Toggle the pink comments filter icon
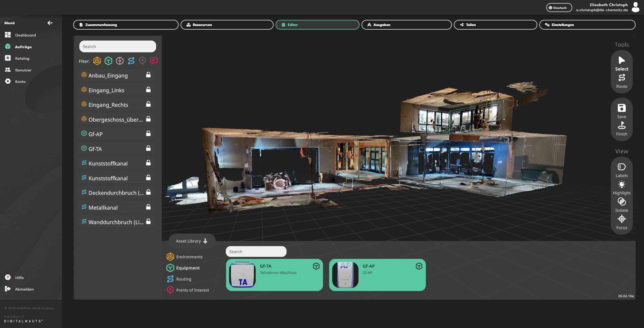This screenshot has height=328, width=644. (x=154, y=61)
